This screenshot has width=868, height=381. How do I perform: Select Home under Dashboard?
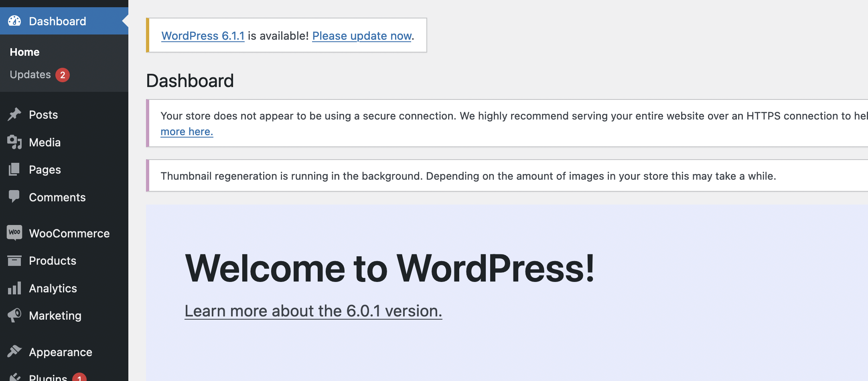coord(24,51)
